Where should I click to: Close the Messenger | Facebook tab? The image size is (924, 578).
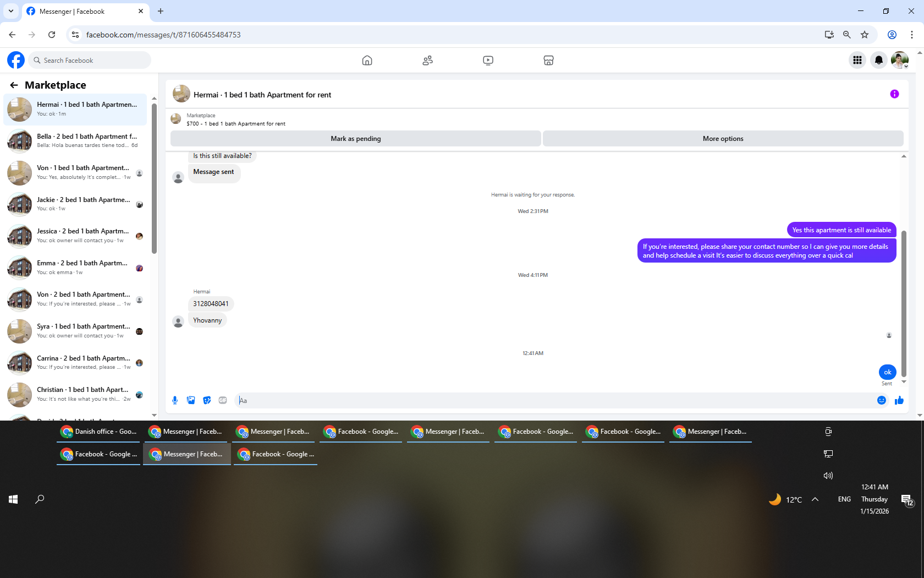point(141,11)
